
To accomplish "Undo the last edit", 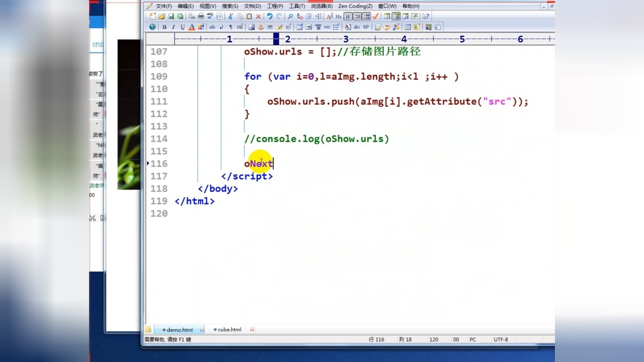I will (270, 17).
